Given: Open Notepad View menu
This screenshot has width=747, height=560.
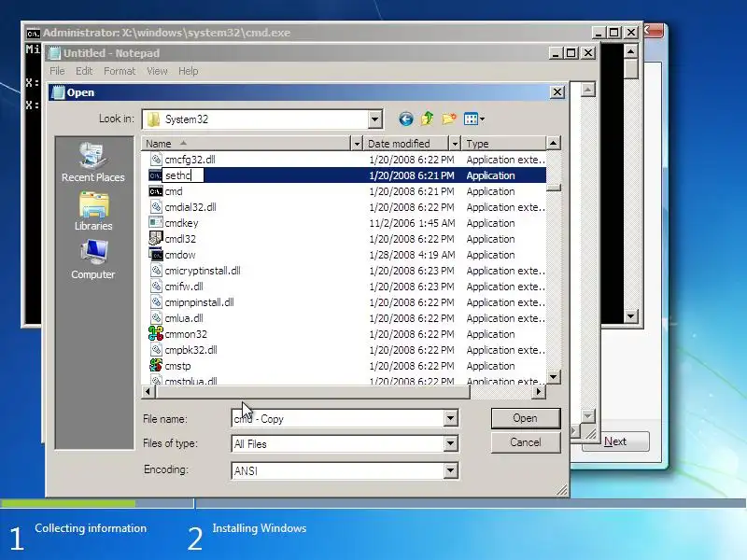Looking at the screenshot, I should pyautogui.click(x=157, y=71).
